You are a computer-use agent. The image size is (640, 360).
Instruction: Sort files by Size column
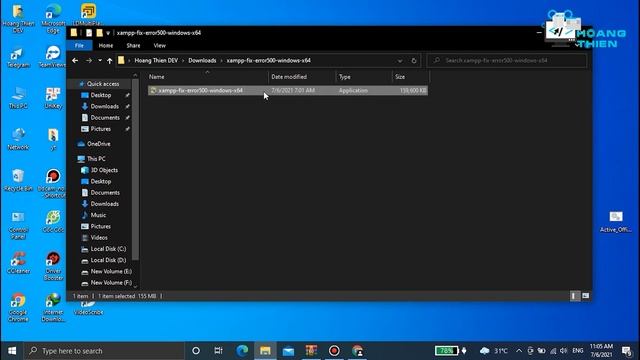coord(411,77)
